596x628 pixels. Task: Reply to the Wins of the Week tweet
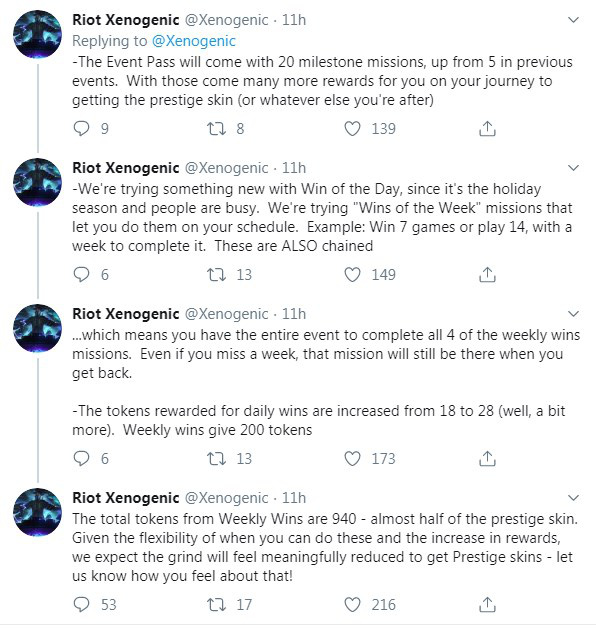tap(82, 274)
